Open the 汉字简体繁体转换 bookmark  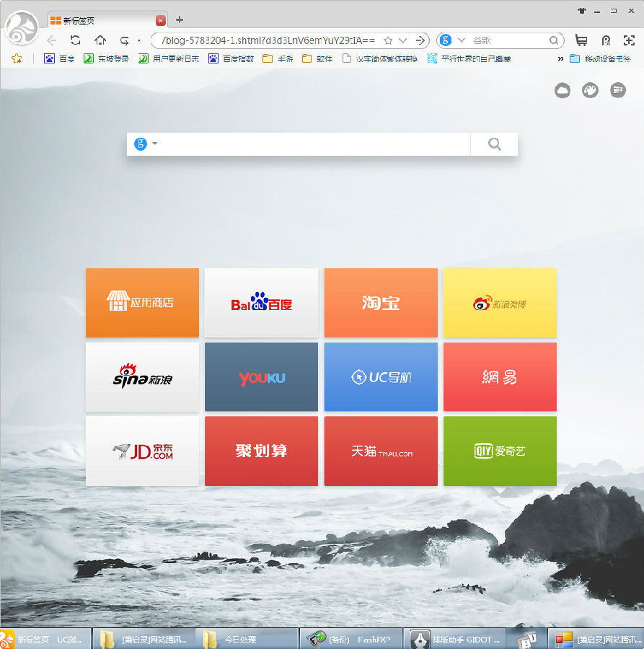tap(380, 59)
